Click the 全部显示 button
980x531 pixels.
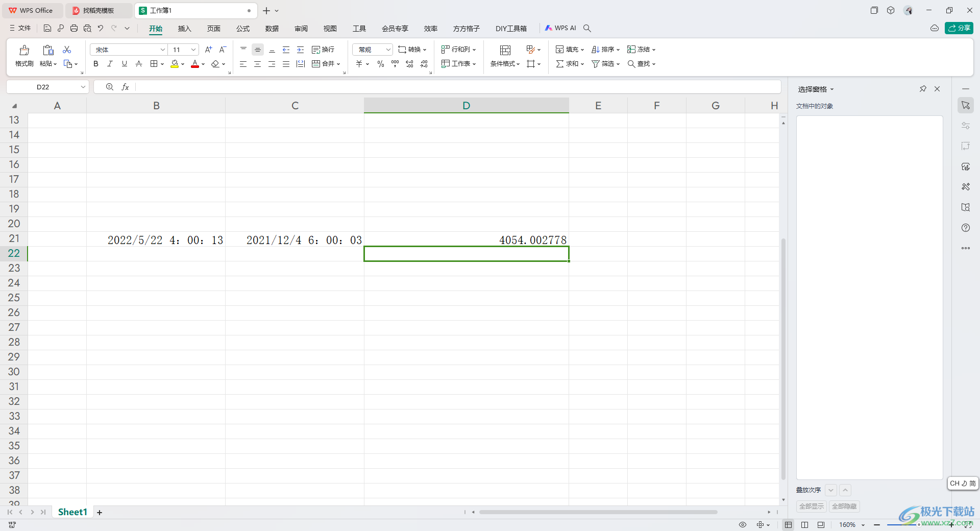(x=812, y=506)
